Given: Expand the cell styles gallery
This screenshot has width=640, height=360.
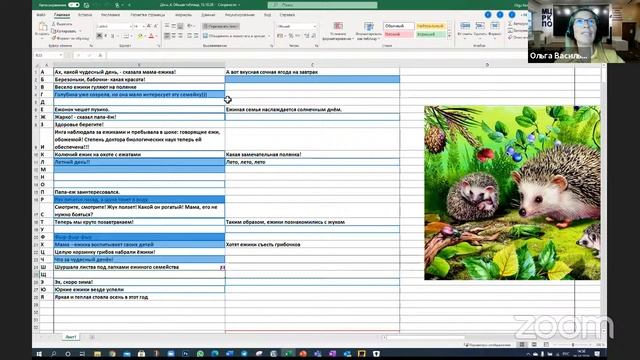Looking at the screenshot, I should coord(449,37).
